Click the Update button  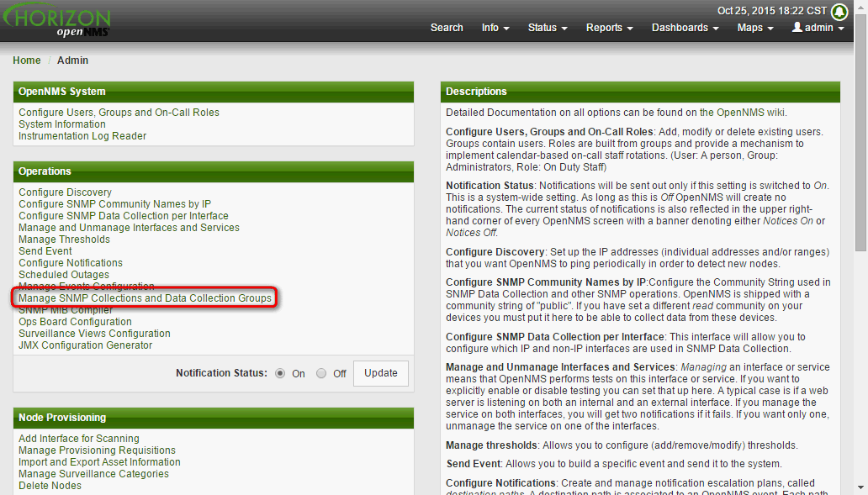click(381, 373)
